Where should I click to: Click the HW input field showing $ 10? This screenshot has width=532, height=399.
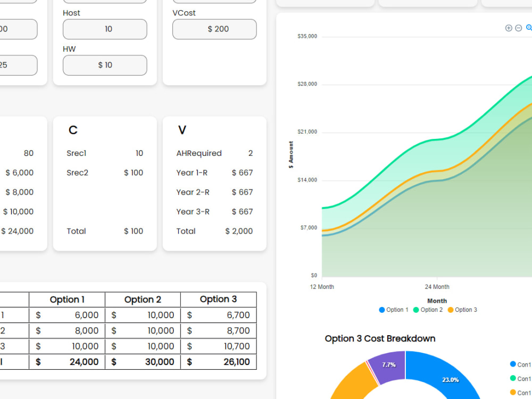pos(105,65)
